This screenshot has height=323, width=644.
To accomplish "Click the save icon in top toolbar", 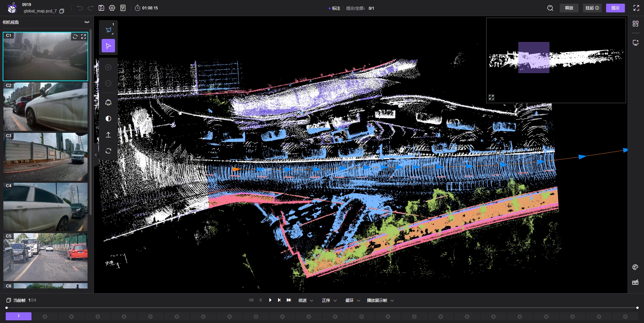I will click(101, 8).
